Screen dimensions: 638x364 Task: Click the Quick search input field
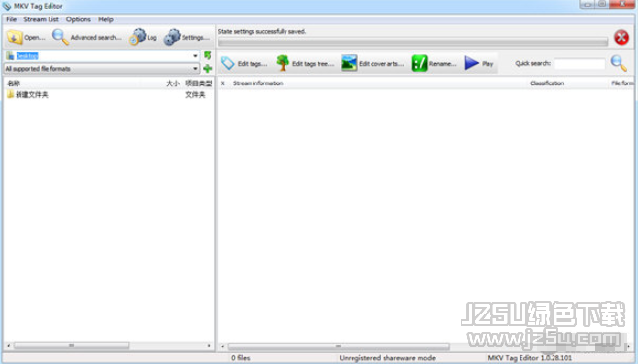pos(580,64)
